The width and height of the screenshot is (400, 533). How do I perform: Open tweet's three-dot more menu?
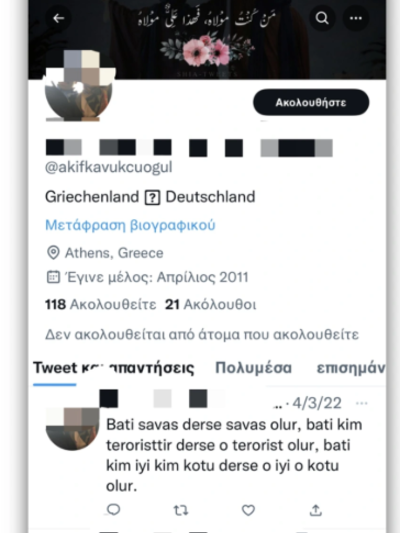click(x=362, y=403)
